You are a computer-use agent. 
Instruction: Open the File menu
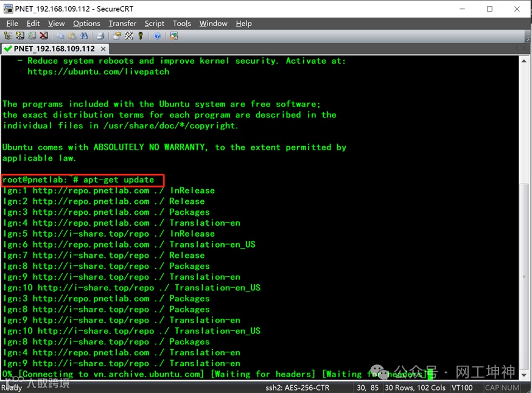click(12, 23)
